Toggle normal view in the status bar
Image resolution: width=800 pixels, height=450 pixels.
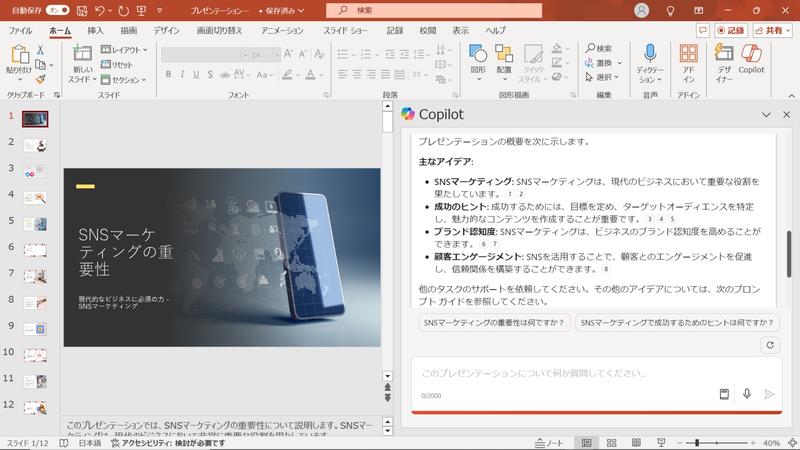pos(587,442)
